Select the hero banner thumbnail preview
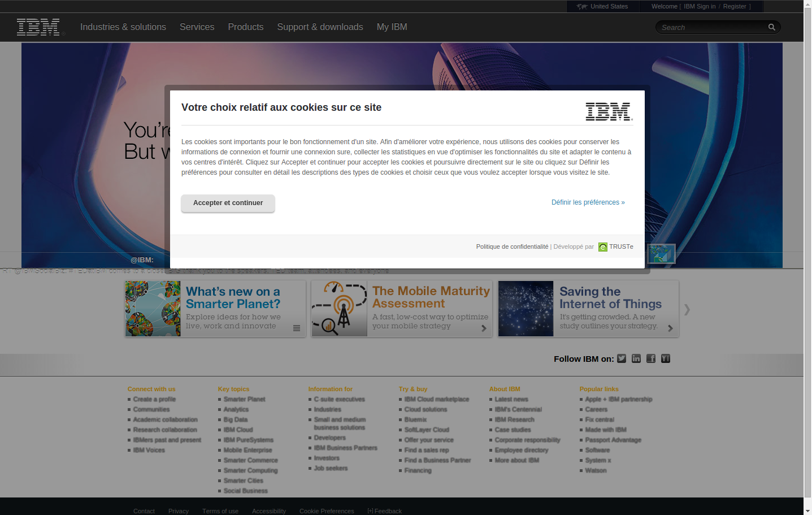 tap(661, 254)
